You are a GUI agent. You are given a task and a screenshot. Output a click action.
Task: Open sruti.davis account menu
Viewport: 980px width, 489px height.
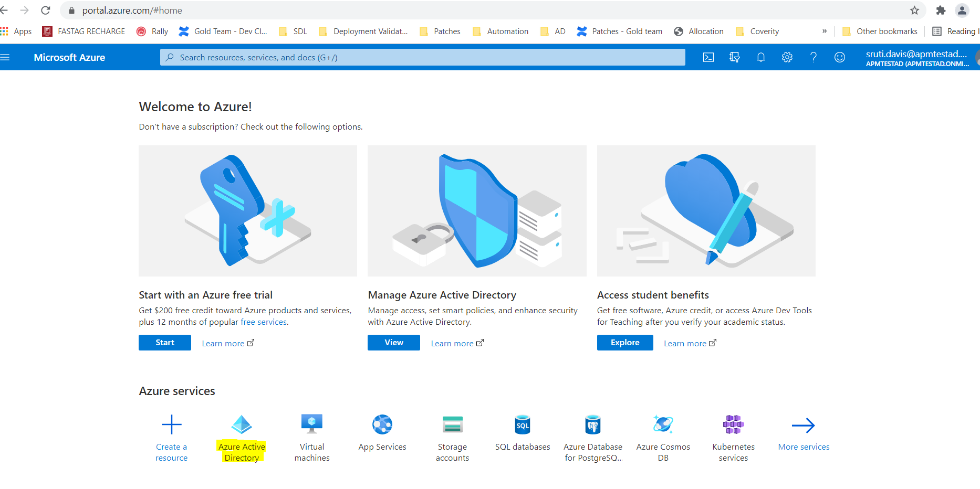pos(918,58)
